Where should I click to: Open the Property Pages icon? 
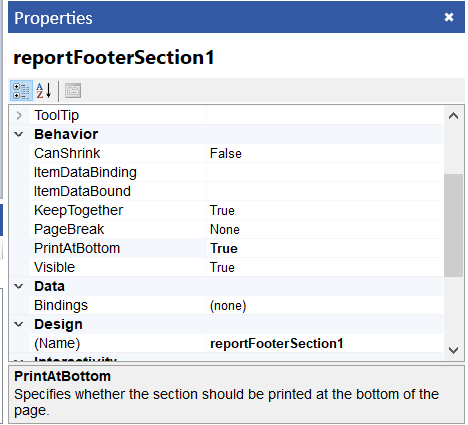[x=73, y=90]
